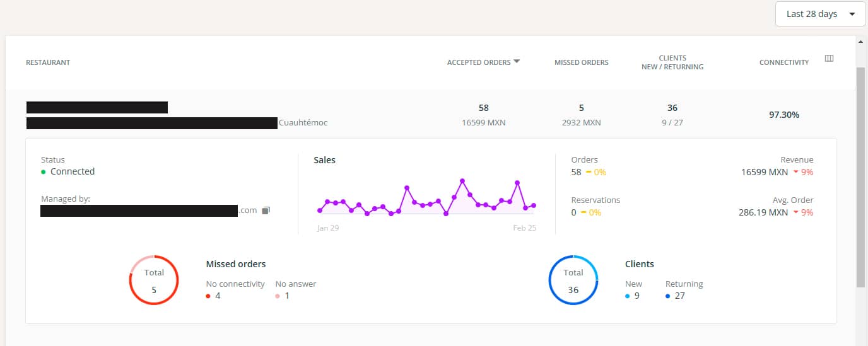Screen dimensions: 868x346
Task: Click the Feb 25 chart date label
Action: [525, 228]
